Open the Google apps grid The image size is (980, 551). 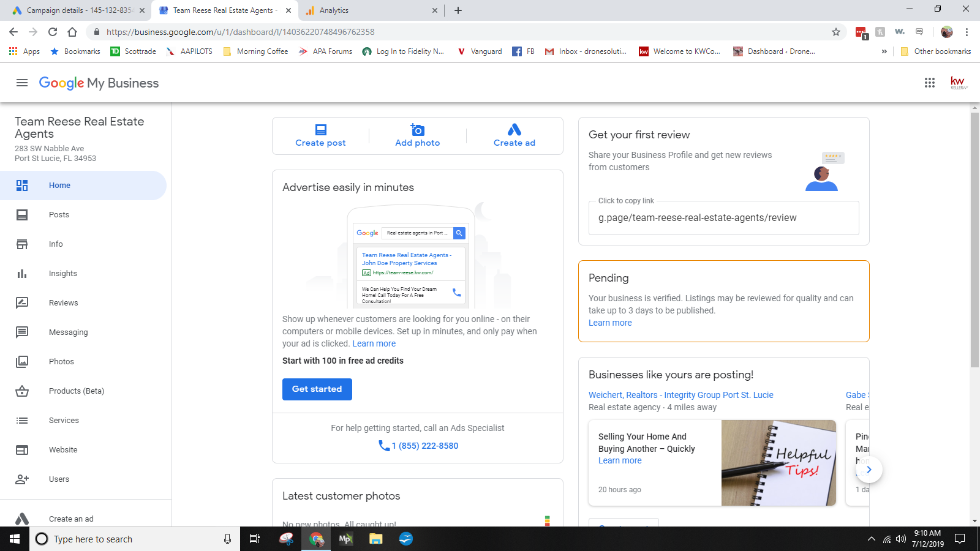930,83
